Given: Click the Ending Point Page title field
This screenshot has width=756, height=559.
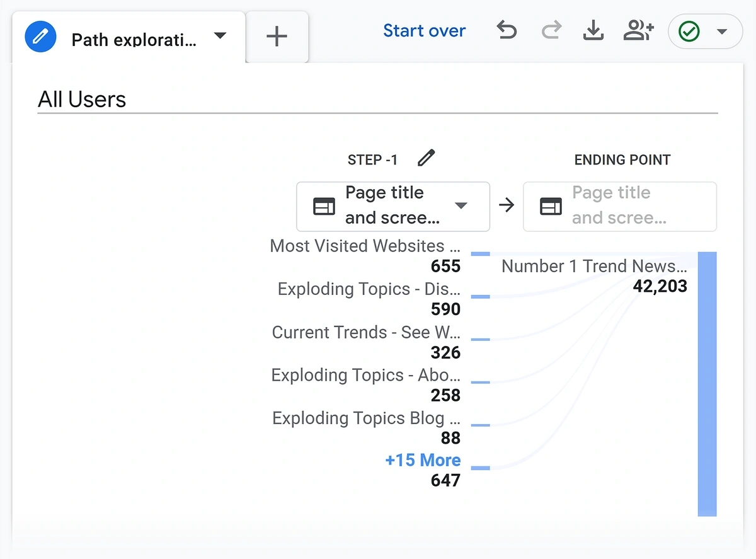Looking at the screenshot, I should [620, 206].
